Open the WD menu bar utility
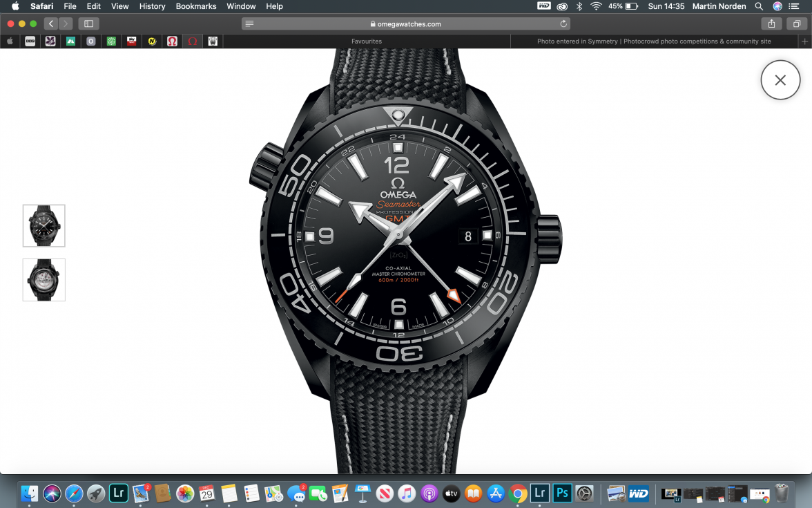The image size is (812, 508). (544, 6)
